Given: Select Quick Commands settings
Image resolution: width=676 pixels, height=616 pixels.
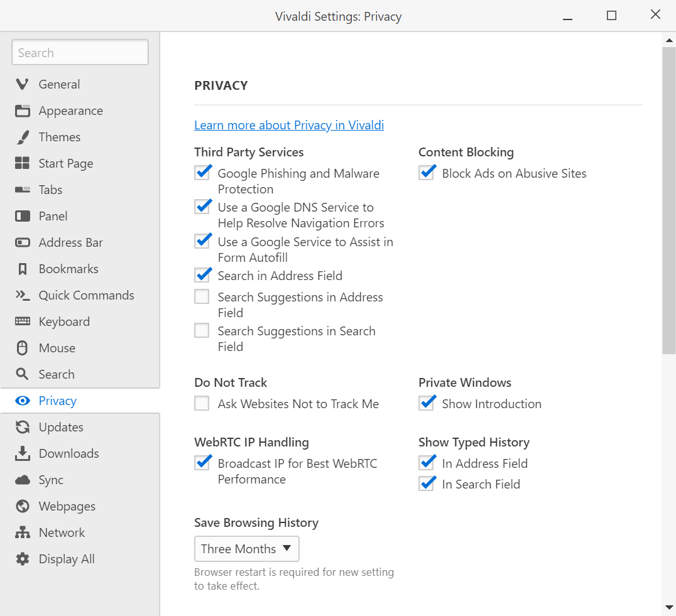Looking at the screenshot, I should point(80,295).
